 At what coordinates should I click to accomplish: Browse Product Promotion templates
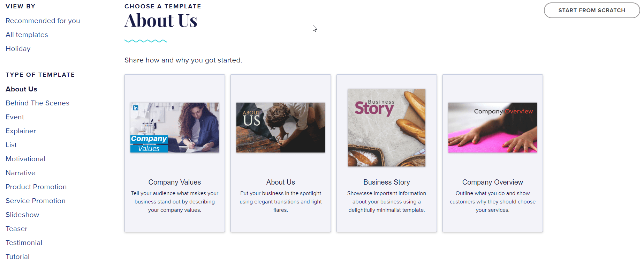pos(36,187)
